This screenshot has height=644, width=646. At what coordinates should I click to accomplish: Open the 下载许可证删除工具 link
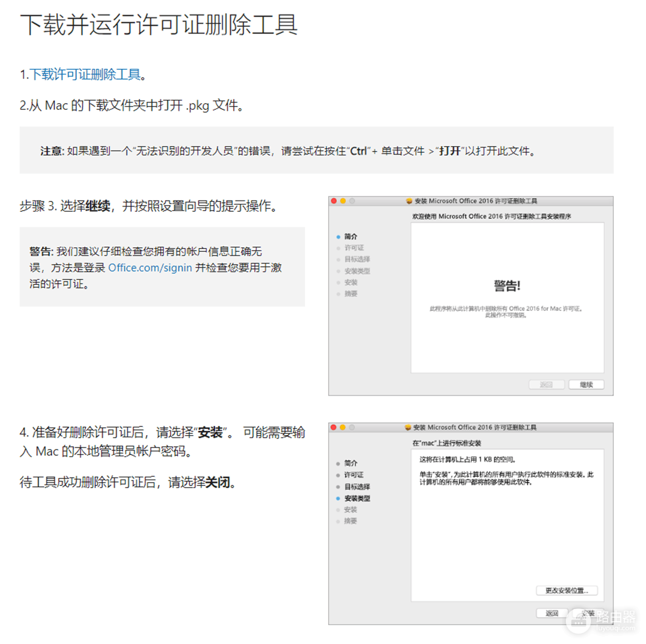pos(85,74)
